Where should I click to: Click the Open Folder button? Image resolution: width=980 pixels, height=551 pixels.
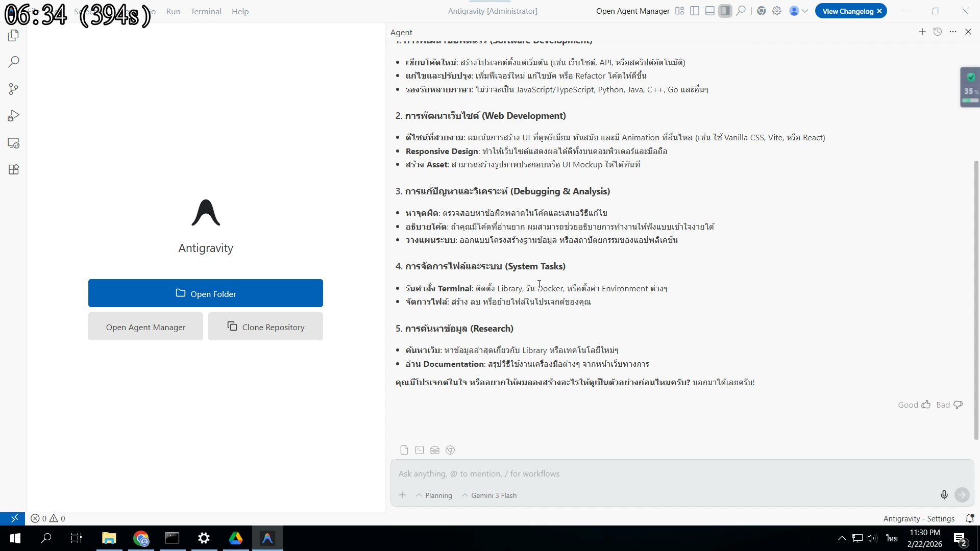tap(205, 293)
